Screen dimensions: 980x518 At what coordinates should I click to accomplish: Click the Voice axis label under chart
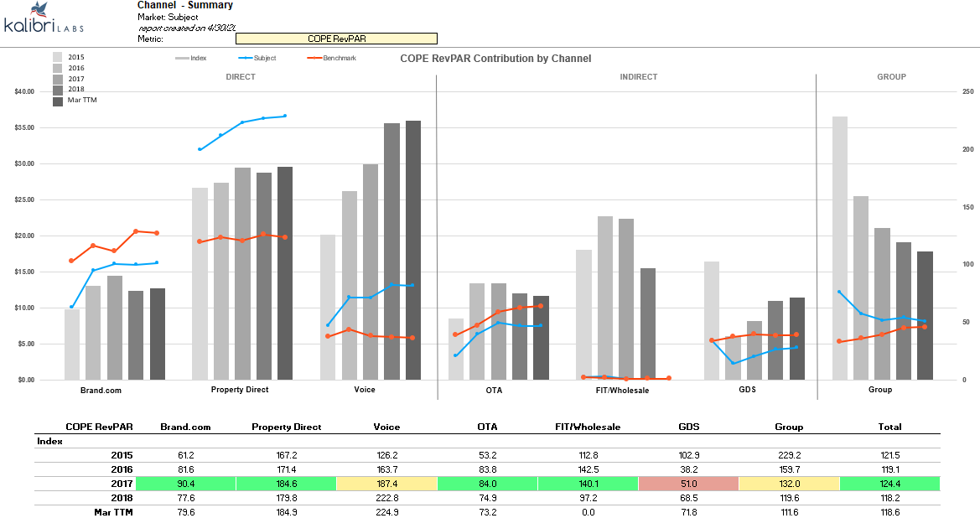coord(365,390)
